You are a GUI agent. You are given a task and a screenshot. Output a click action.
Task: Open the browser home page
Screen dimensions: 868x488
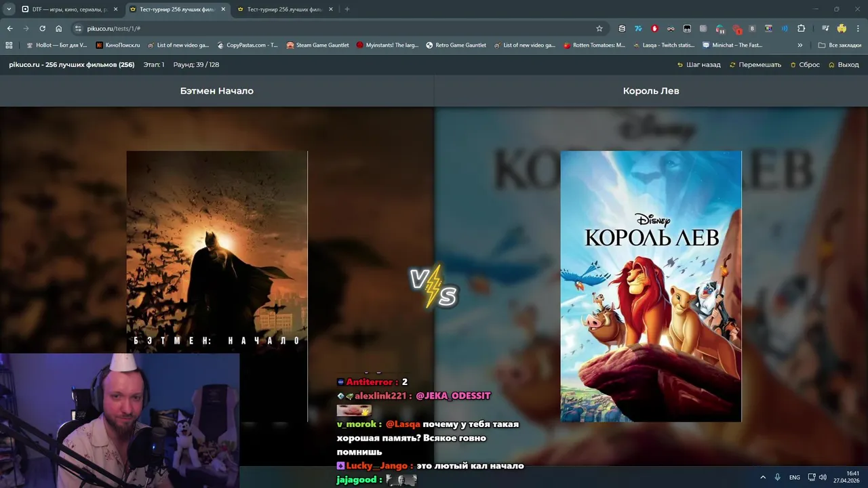tap(58, 28)
